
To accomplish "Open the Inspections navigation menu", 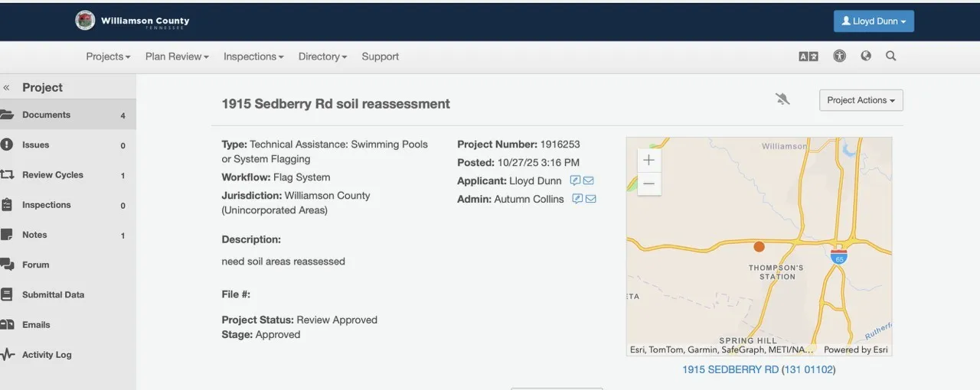I will 253,57.
